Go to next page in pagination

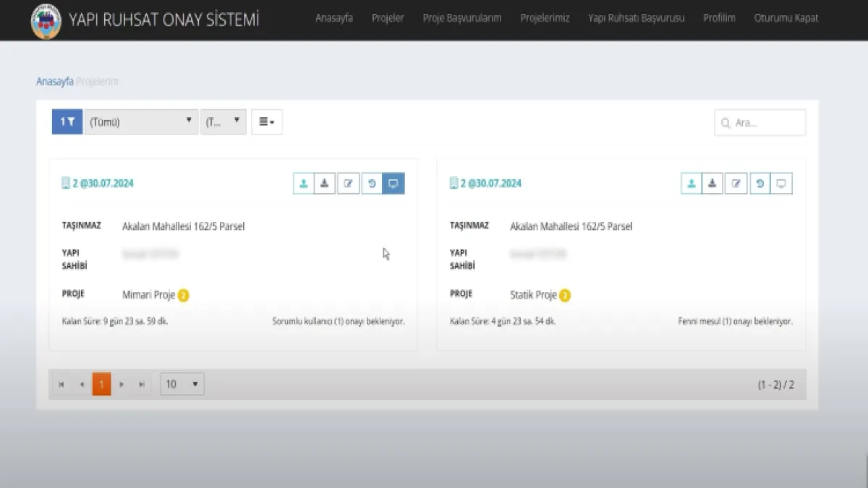[x=122, y=385]
